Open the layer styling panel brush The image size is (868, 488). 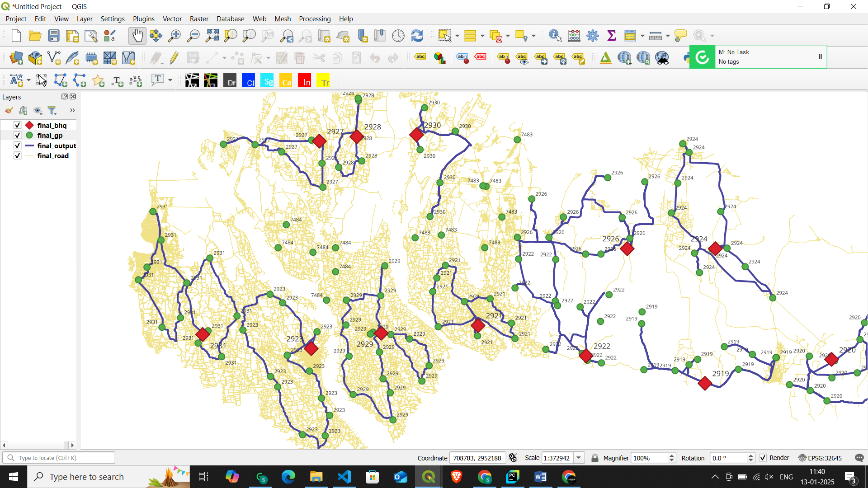tap(9, 110)
